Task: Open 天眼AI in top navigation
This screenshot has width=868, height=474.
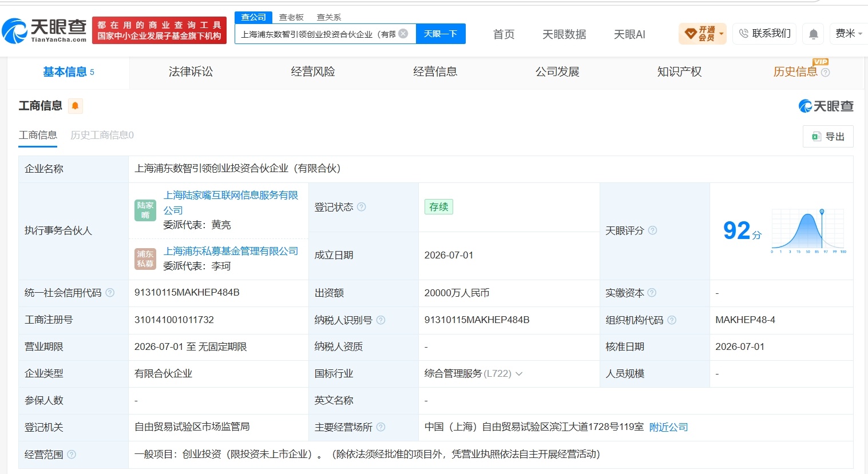Action: click(x=629, y=34)
